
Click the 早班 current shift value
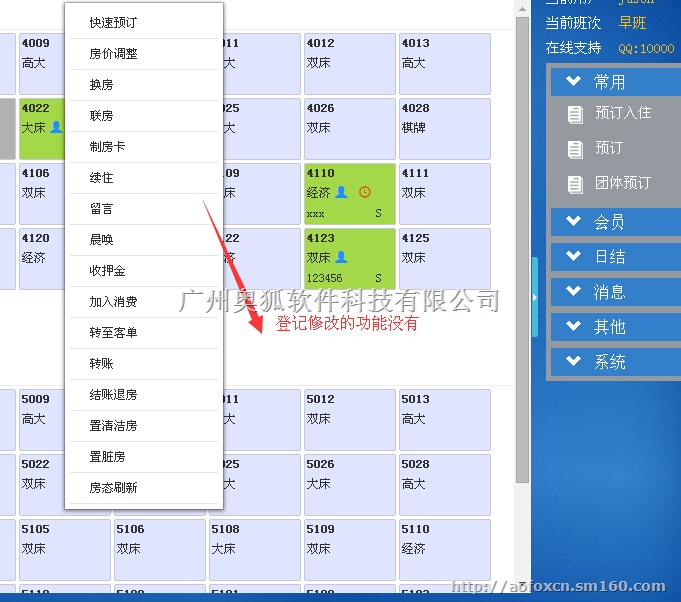click(x=632, y=23)
